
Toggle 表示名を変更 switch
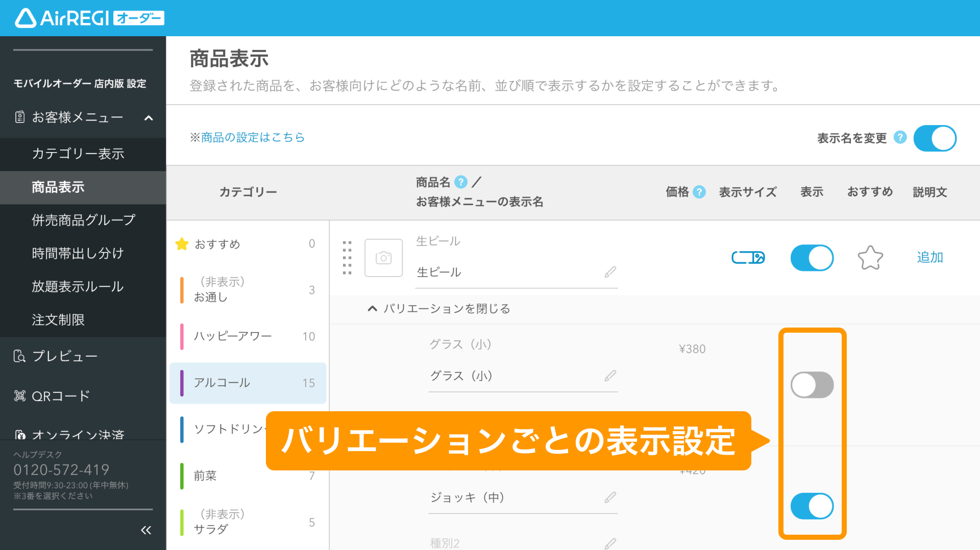coord(935,138)
